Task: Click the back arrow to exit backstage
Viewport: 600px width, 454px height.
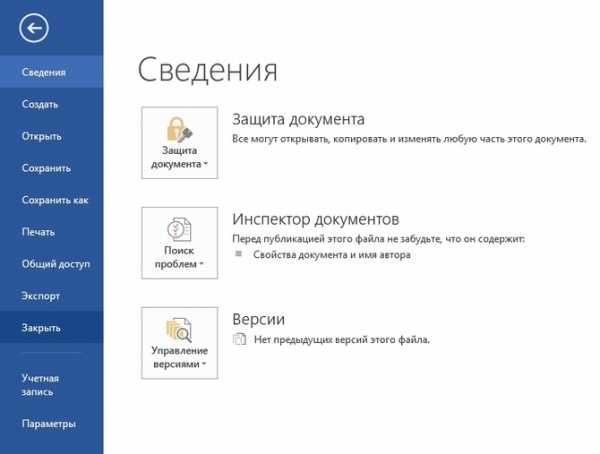Action: [36, 29]
